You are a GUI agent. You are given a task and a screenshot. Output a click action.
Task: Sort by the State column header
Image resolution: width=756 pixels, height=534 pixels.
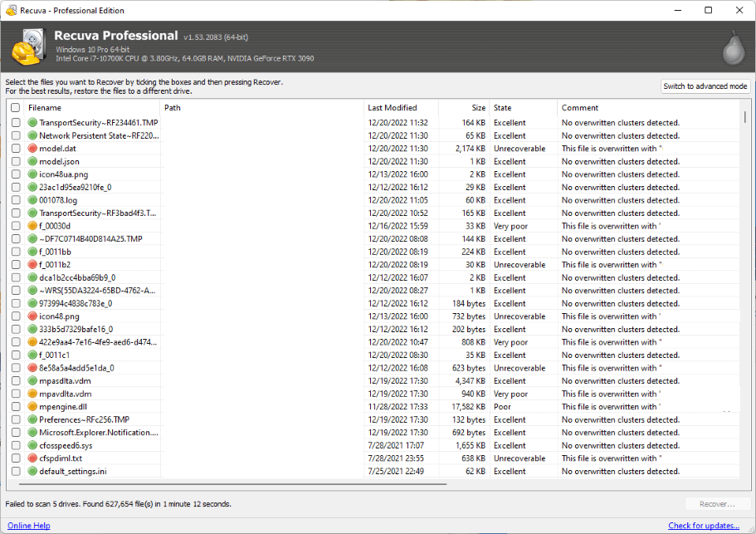(x=523, y=108)
